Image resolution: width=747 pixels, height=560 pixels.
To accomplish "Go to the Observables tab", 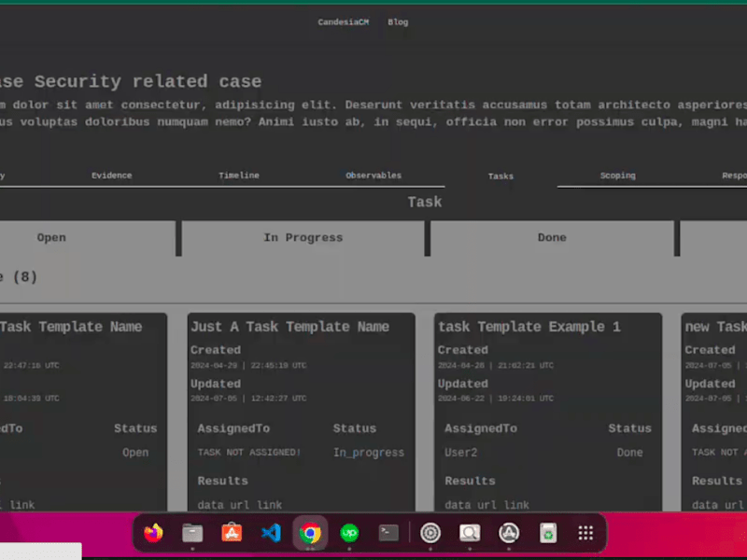I will (x=373, y=175).
